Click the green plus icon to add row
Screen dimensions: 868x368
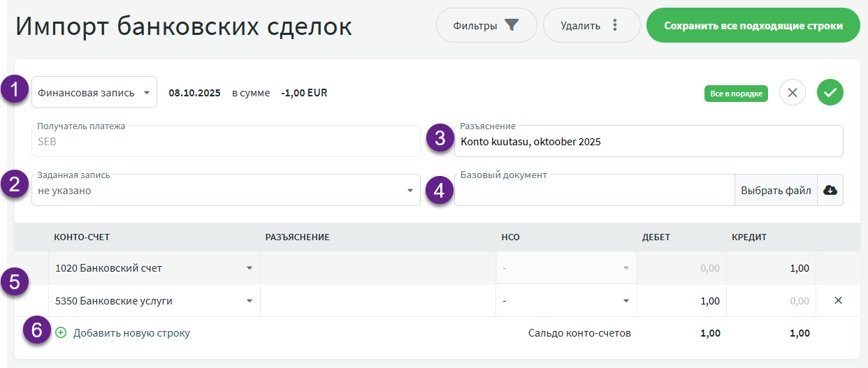(61, 333)
